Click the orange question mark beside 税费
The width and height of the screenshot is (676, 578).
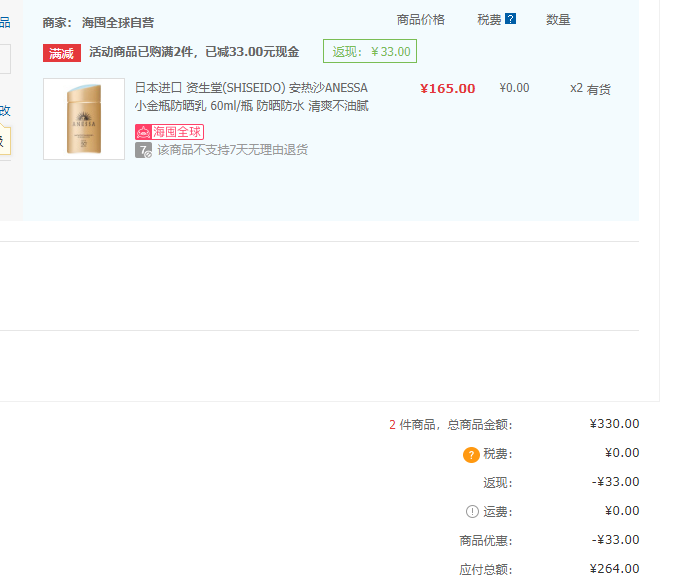tap(471, 455)
